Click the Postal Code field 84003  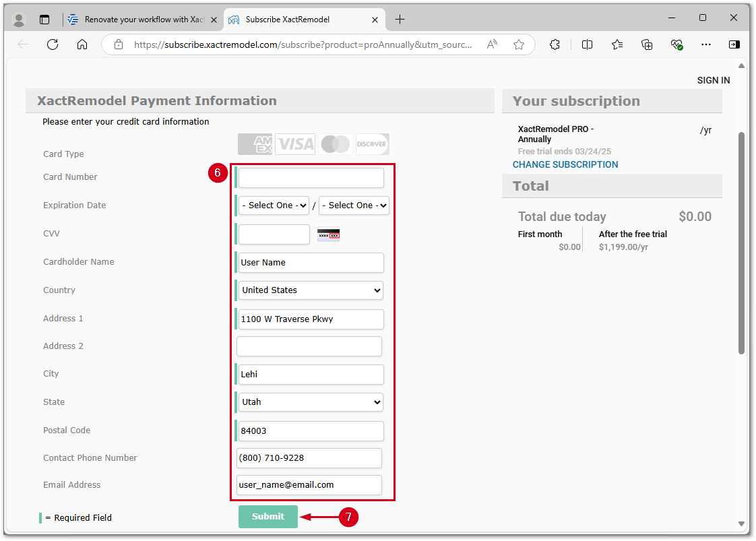pyautogui.click(x=311, y=431)
